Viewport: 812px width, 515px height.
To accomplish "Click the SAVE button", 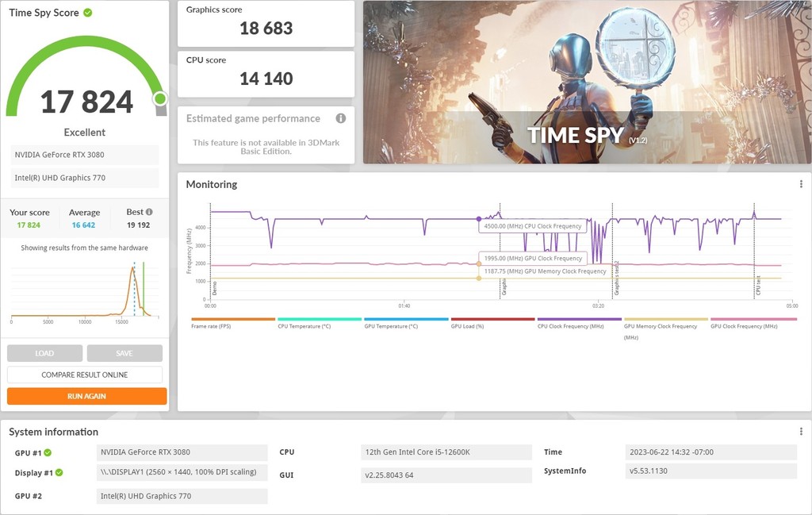I will [124, 353].
